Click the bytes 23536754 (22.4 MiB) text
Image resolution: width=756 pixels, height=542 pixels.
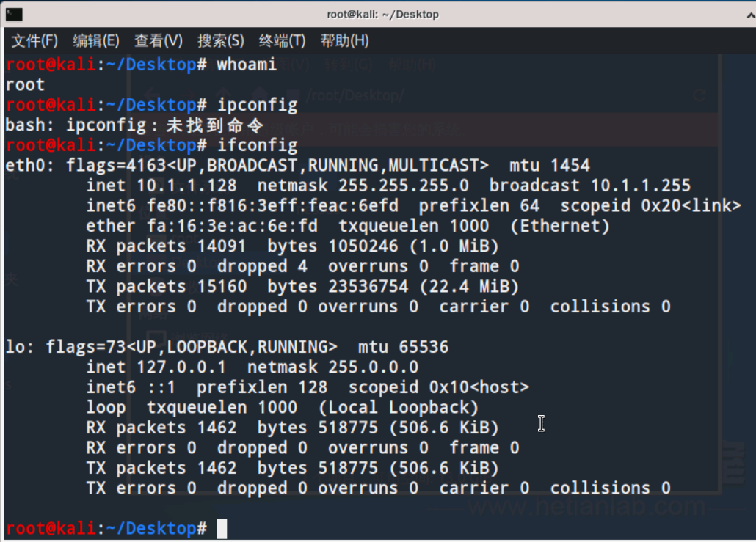coord(393,287)
